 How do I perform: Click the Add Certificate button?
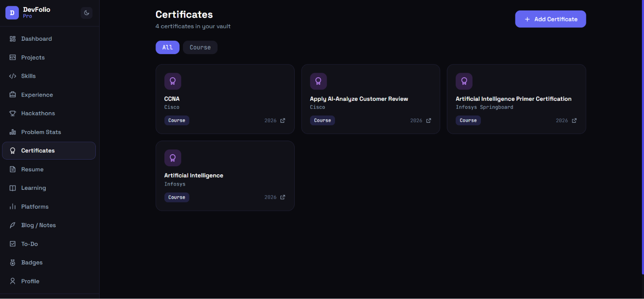[x=550, y=19]
